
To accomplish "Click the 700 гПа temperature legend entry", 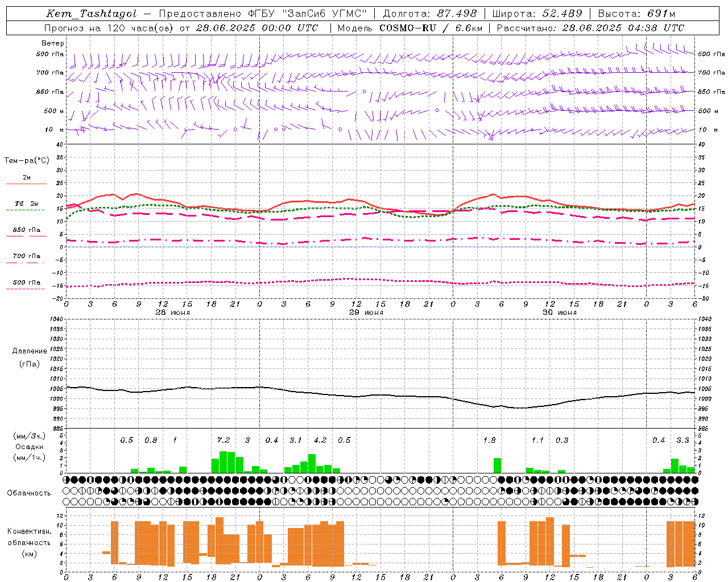I will click(x=26, y=256).
